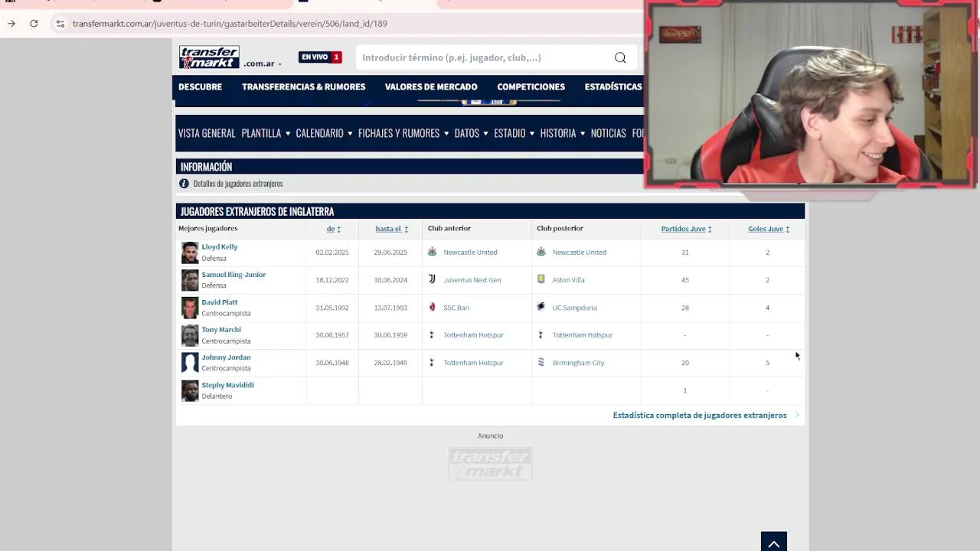Open the COMPETICIONES menu

point(531,86)
